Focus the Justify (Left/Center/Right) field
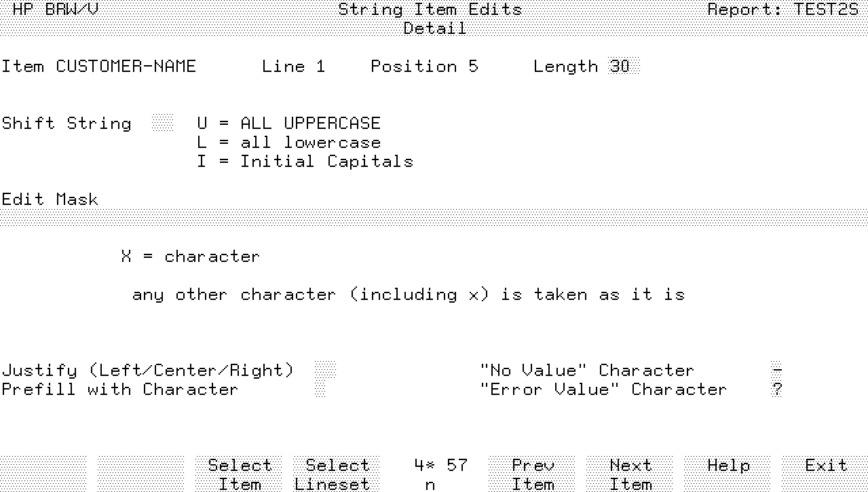The width and height of the screenshot is (868, 492). click(326, 371)
